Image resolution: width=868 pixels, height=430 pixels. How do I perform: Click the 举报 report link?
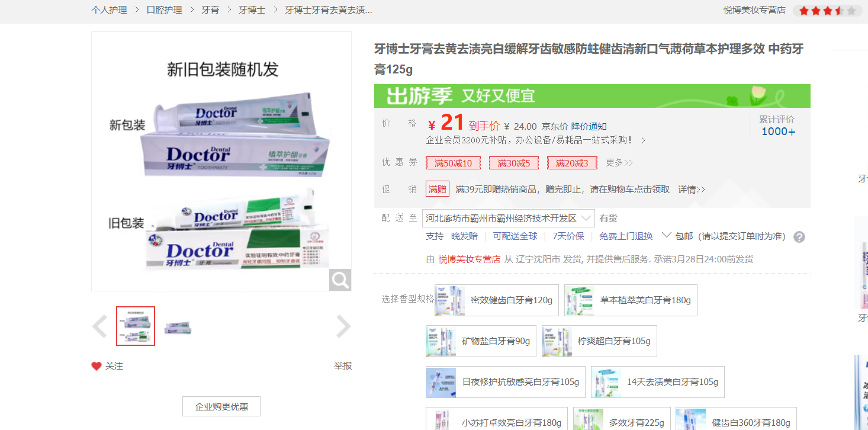tap(343, 366)
